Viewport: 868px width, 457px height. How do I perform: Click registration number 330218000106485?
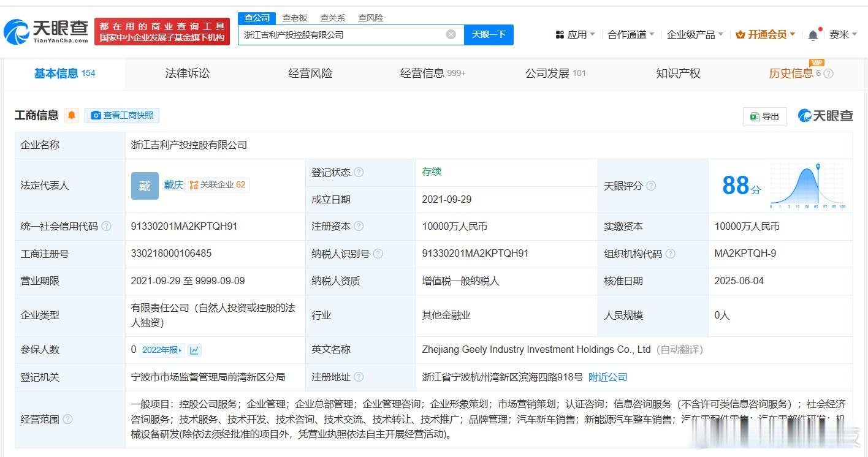171,253
